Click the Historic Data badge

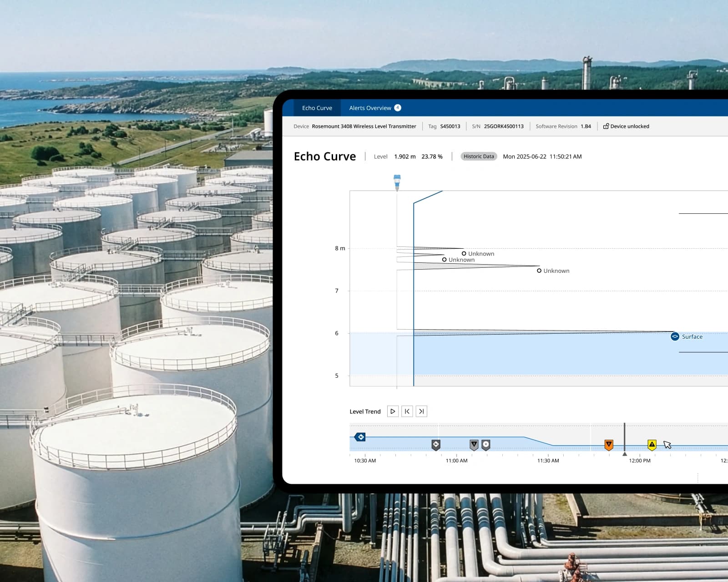(479, 156)
